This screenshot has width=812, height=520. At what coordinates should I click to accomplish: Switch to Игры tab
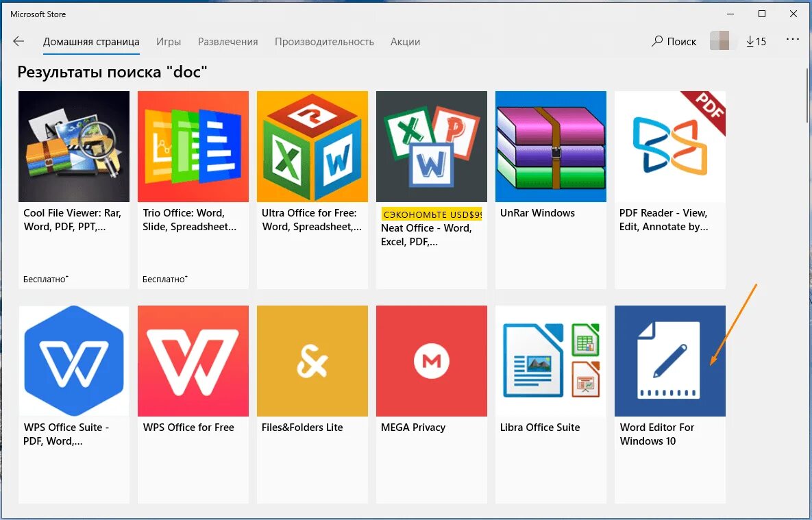pyautogui.click(x=169, y=41)
